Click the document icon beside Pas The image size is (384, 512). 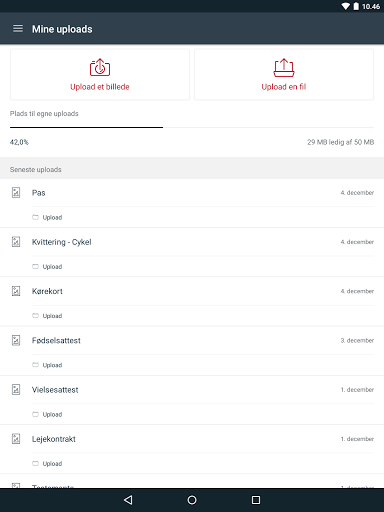click(x=16, y=192)
